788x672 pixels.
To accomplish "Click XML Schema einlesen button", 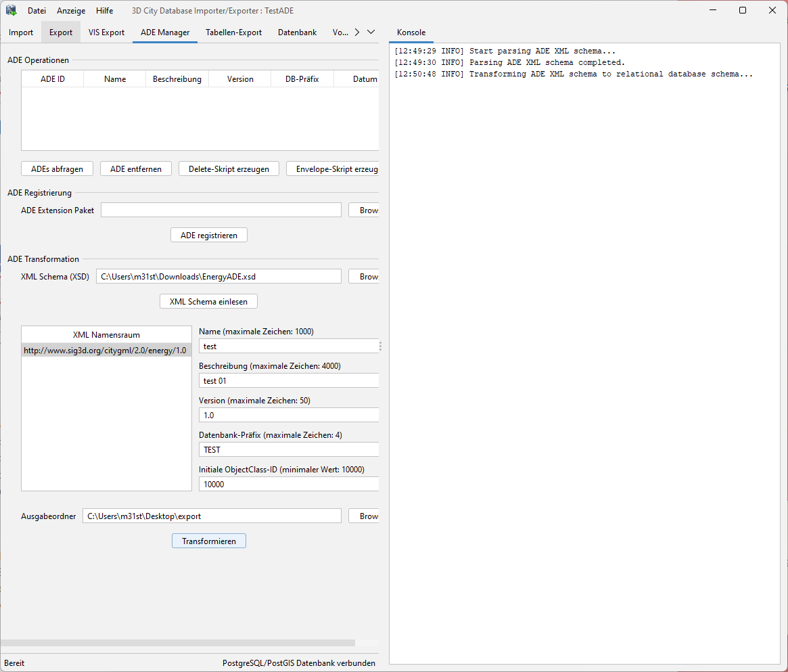I will pyautogui.click(x=208, y=302).
